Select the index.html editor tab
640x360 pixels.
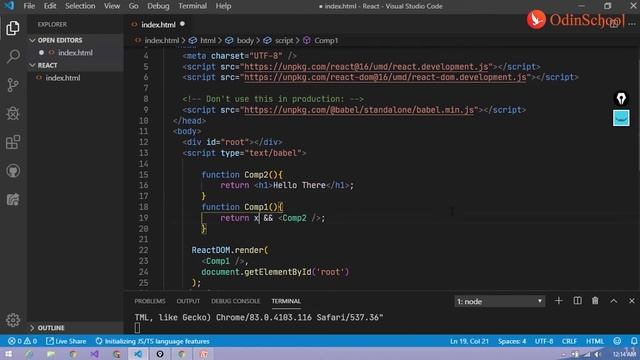(158, 24)
